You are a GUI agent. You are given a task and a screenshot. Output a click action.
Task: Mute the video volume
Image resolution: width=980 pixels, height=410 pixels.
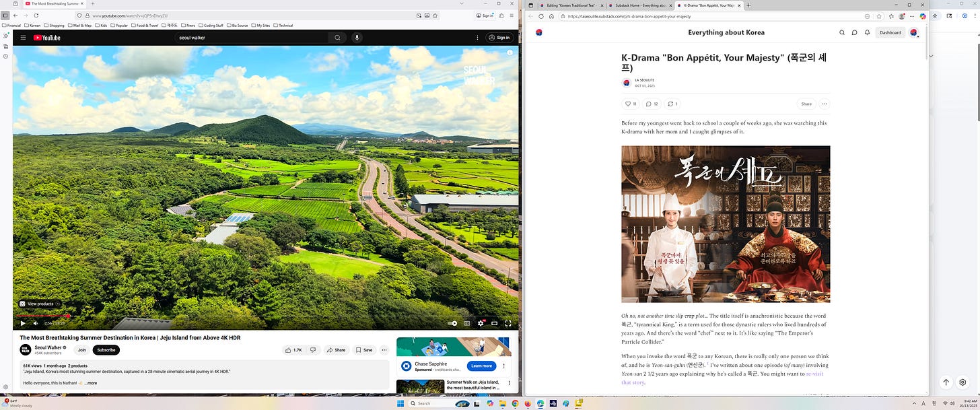[x=36, y=323]
